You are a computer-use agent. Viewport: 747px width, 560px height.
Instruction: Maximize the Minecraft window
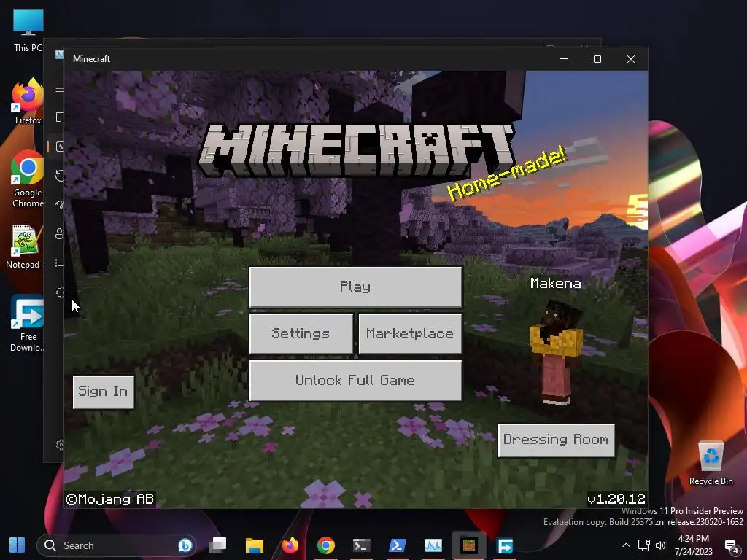(597, 58)
